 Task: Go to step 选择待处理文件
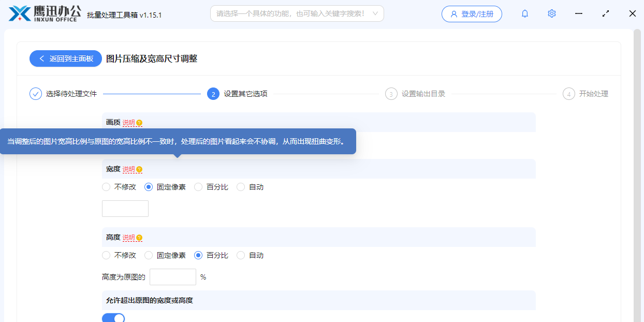71,94
